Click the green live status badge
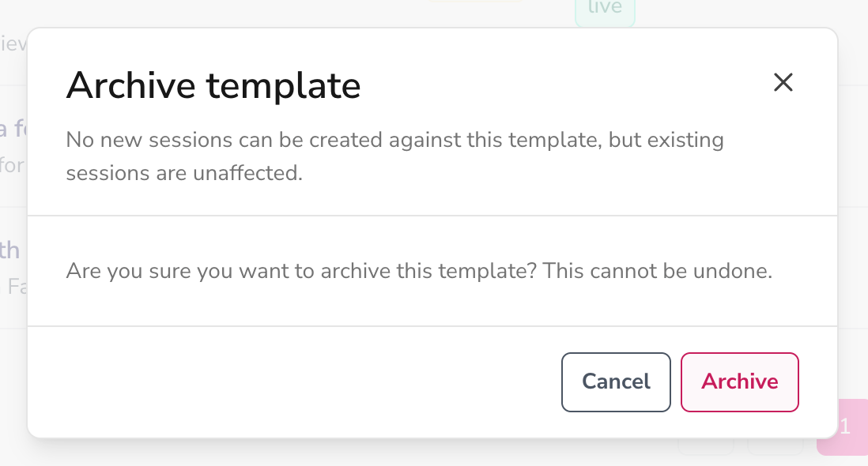Viewport: 868px width, 466px height. pyautogui.click(x=605, y=10)
